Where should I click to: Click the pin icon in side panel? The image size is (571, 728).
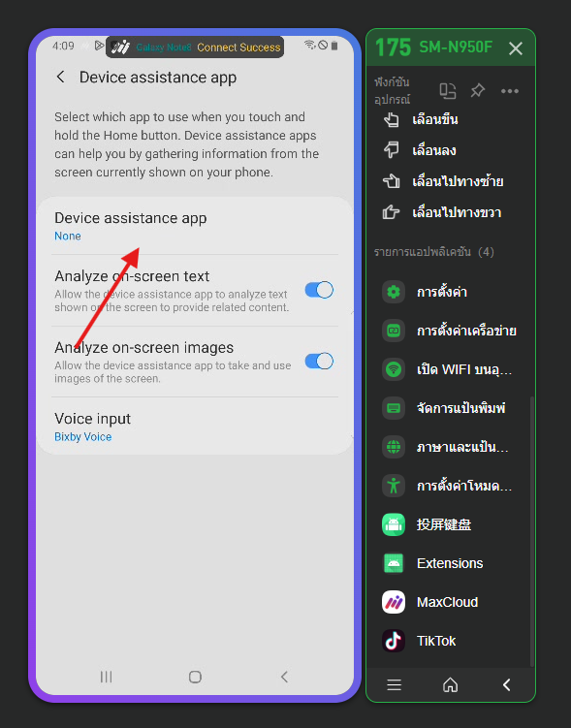coord(477,90)
